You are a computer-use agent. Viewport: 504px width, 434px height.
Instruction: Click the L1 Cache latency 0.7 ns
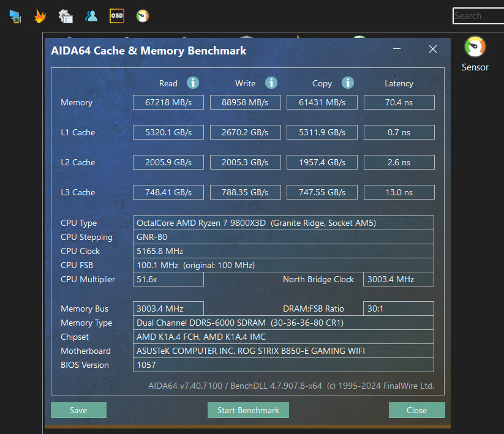pyautogui.click(x=399, y=132)
